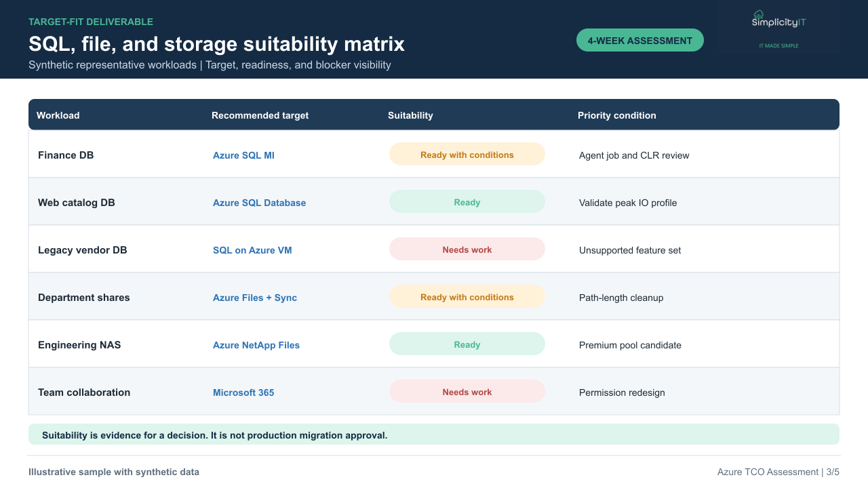The image size is (868, 488).
Task: Click Finance DB 'Ready with conditions' pill
Action: coord(467,155)
